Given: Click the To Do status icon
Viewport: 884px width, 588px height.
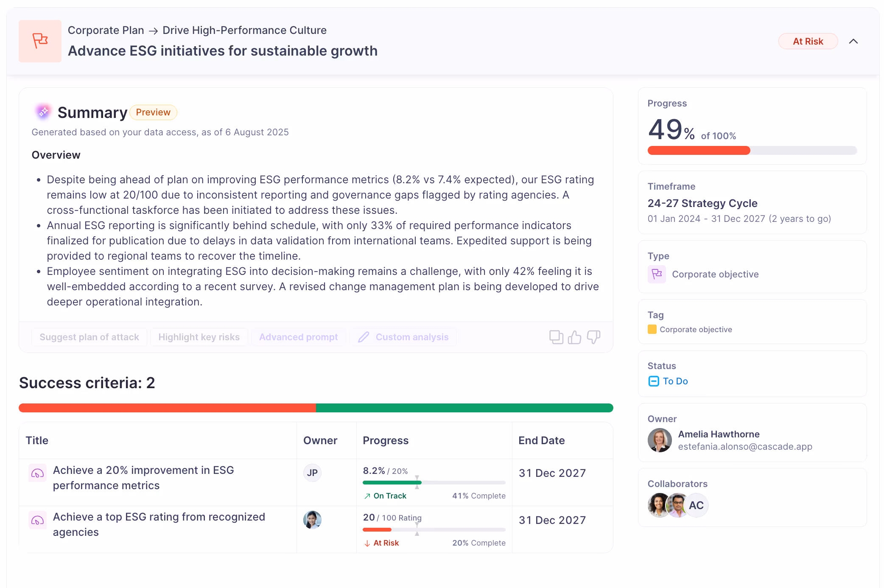Looking at the screenshot, I should [654, 381].
